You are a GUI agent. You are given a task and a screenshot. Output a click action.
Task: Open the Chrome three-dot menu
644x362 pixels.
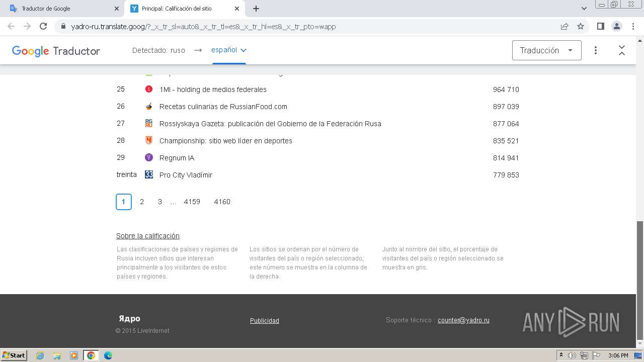coord(632,26)
